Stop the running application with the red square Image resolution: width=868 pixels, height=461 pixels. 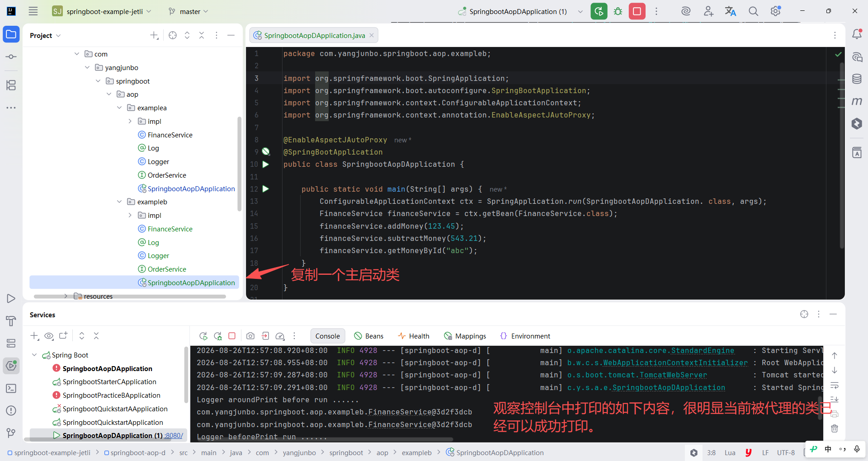pyautogui.click(x=637, y=11)
